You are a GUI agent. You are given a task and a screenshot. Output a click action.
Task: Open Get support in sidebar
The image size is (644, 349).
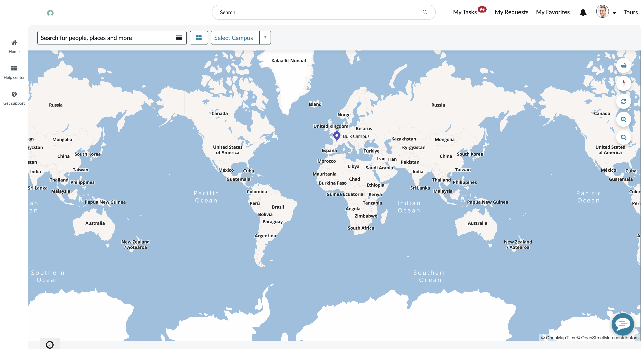click(14, 98)
